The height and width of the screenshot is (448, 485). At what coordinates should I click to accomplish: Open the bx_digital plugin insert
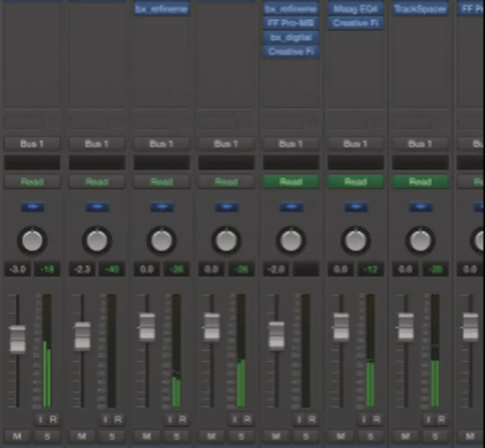(291, 37)
